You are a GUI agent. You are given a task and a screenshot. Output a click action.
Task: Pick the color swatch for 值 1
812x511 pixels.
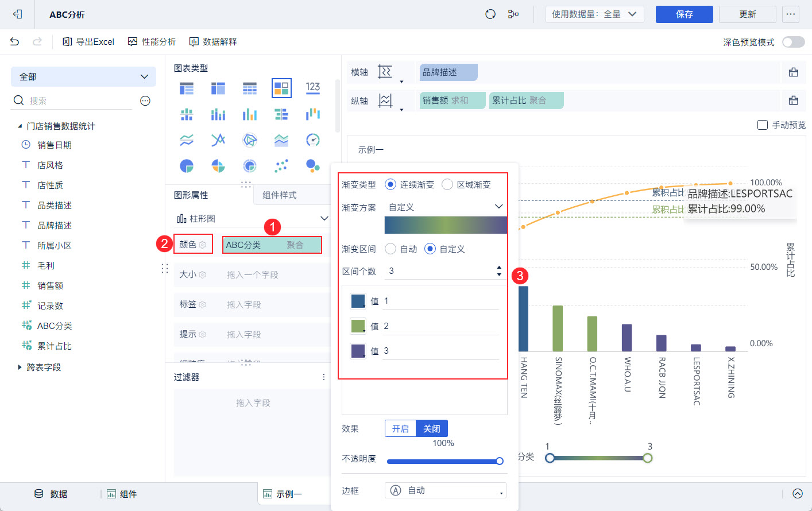point(358,301)
